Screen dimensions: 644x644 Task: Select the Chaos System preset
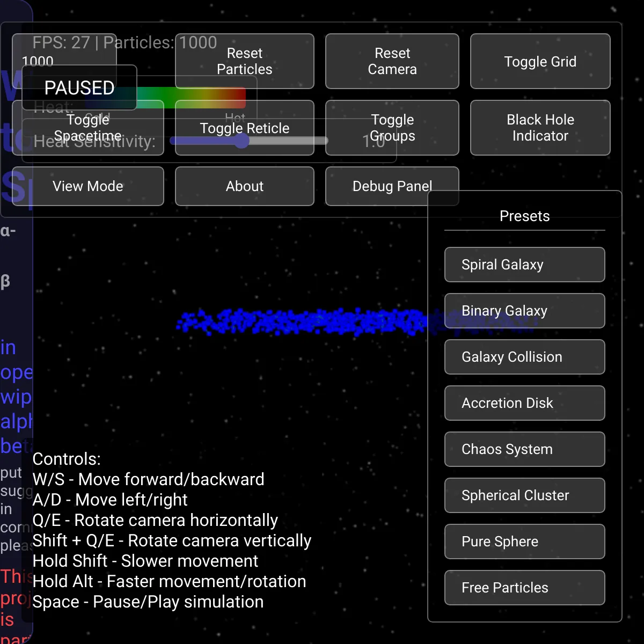click(x=525, y=449)
